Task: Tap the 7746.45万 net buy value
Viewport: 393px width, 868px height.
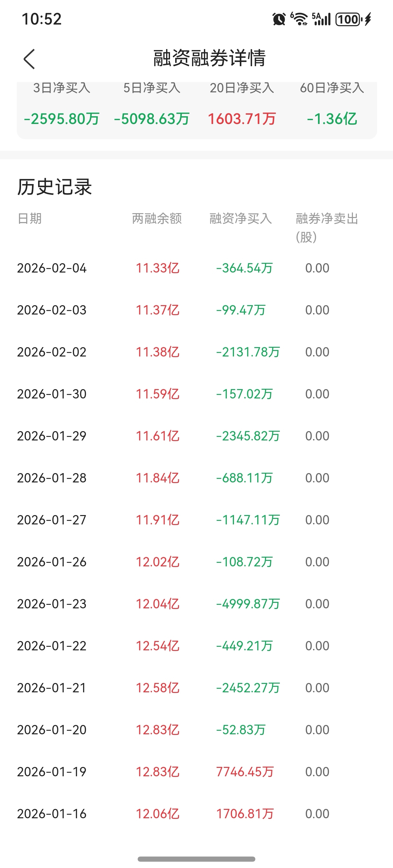Action: [x=245, y=772]
